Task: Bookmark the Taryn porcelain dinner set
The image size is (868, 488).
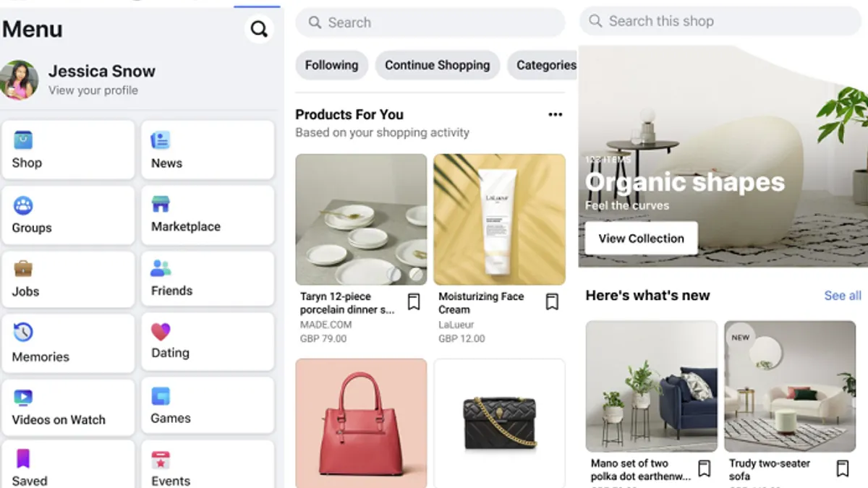Action: 414,301
